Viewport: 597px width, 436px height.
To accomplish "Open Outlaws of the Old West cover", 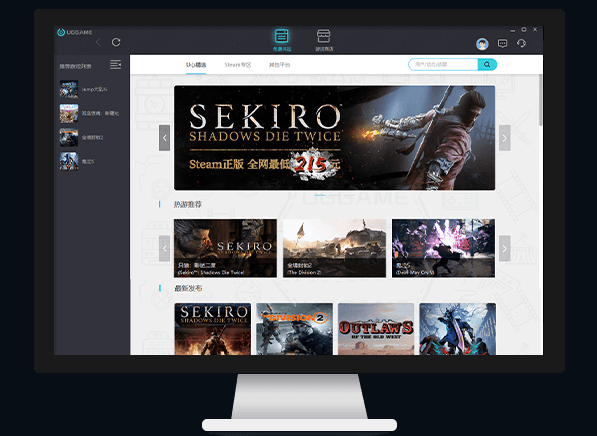I will click(376, 329).
